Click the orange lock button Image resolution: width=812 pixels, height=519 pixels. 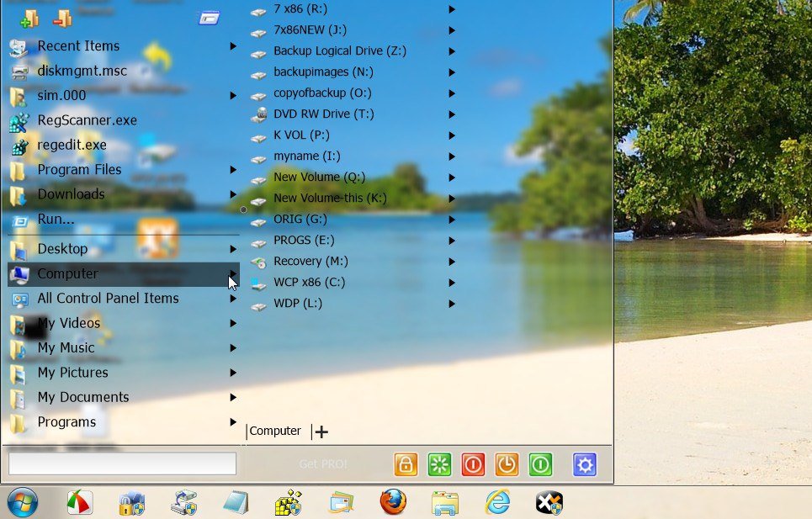pyautogui.click(x=406, y=464)
